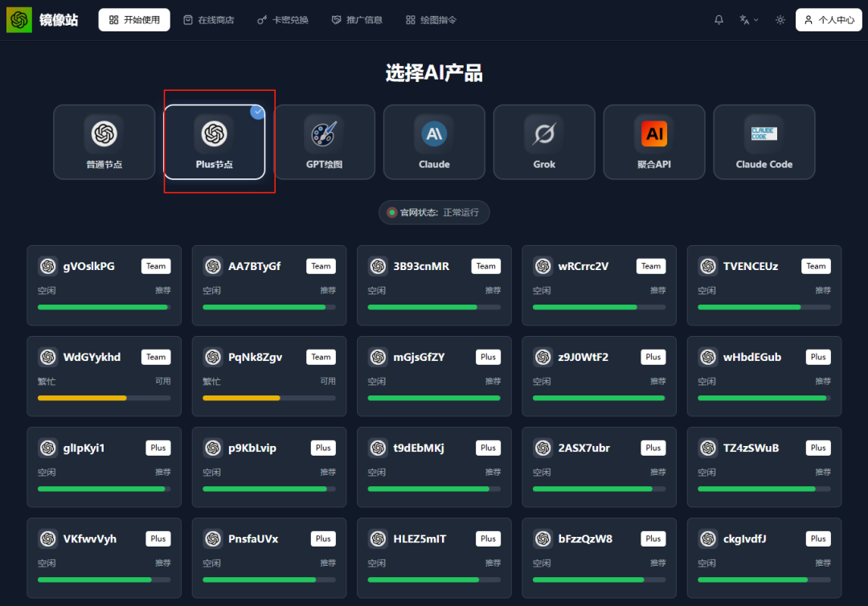This screenshot has height=606, width=868.
Task: Click the Team badge on PqNk8Zgv
Action: coord(321,357)
